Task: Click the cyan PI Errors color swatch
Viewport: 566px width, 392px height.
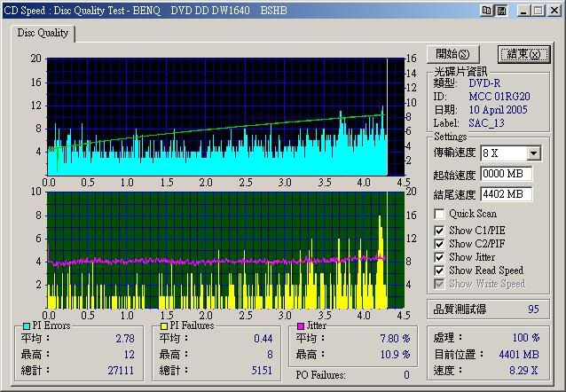Action: (x=27, y=326)
